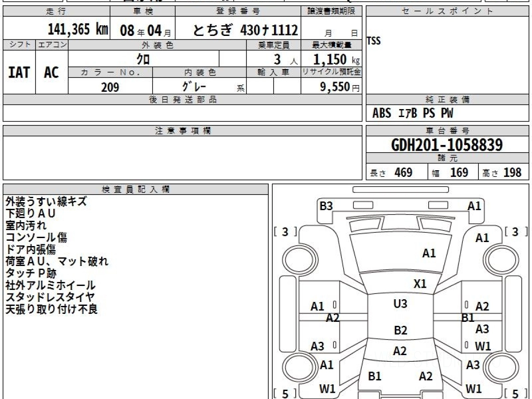This screenshot has height=399, width=532.
Task: Select the rear-left tire circle in the diagram
Action: pyautogui.click(x=297, y=367)
